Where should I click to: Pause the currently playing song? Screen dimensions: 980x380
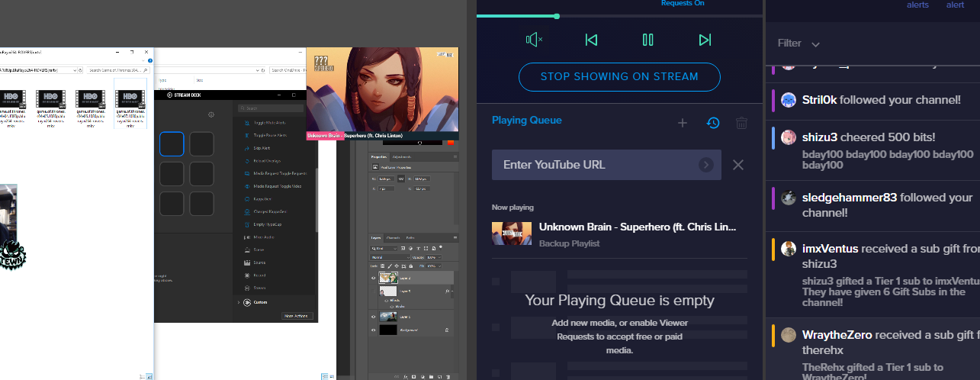coord(648,40)
